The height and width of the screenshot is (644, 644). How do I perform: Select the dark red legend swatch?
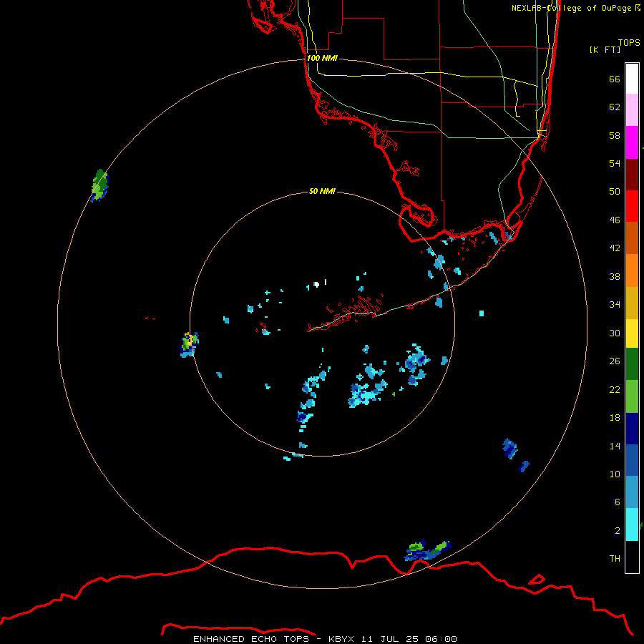[x=632, y=175]
